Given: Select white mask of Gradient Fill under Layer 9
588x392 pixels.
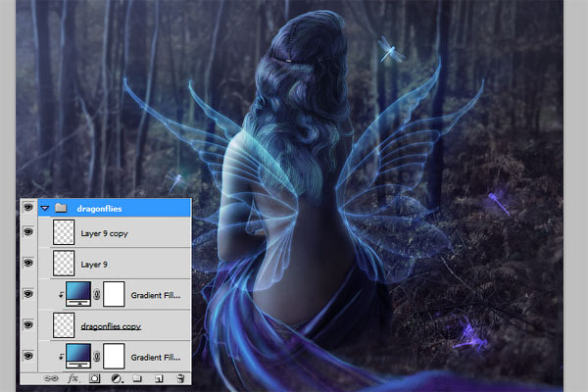Looking at the screenshot, I should [x=114, y=294].
